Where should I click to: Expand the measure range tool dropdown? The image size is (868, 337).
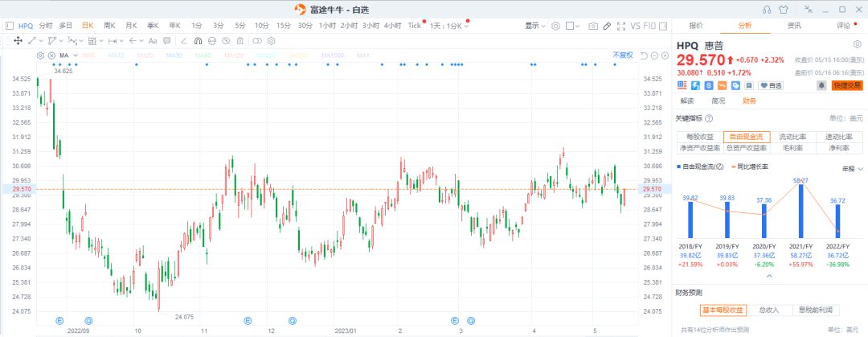click(x=122, y=40)
